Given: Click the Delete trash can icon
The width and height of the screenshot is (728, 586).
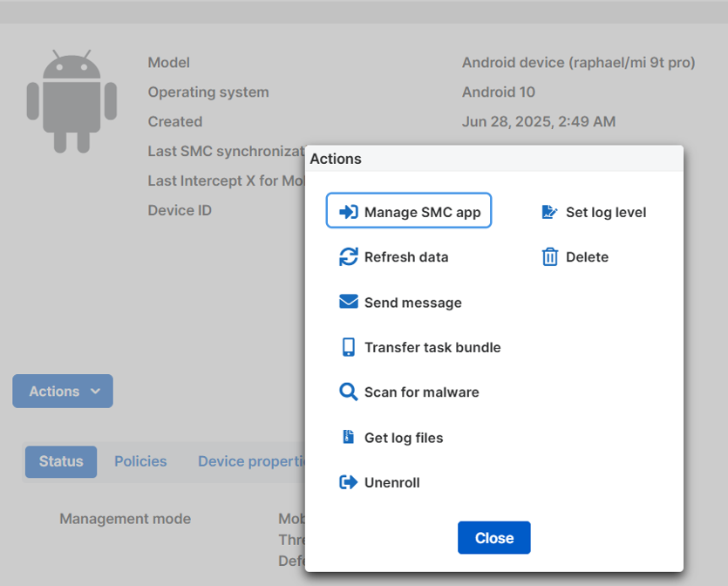Looking at the screenshot, I should (549, 256).
